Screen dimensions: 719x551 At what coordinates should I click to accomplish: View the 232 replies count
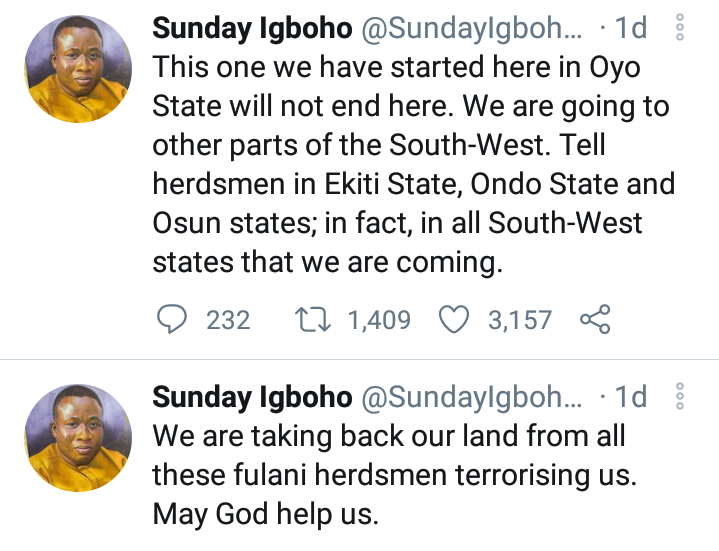coord(228,320)
